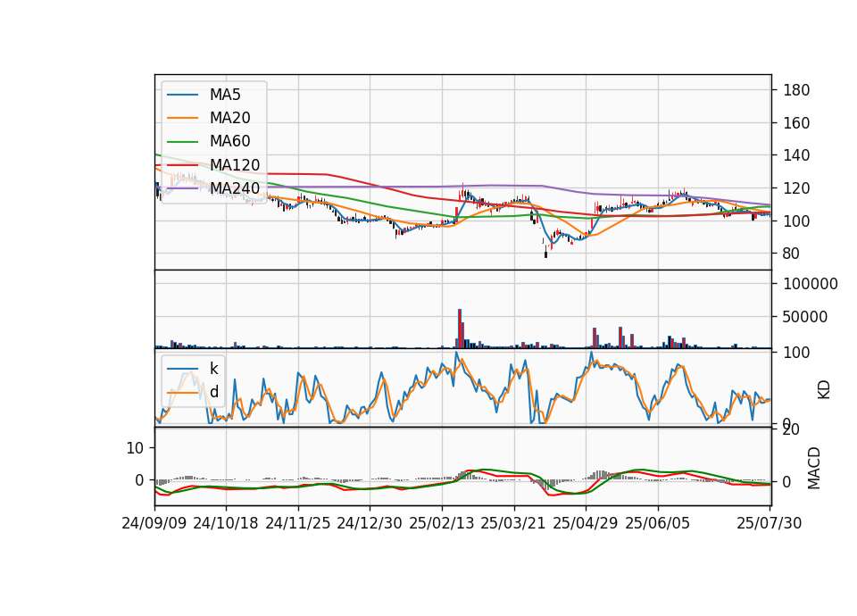
Task: Click the MA120 legend label
Action: 235,165
